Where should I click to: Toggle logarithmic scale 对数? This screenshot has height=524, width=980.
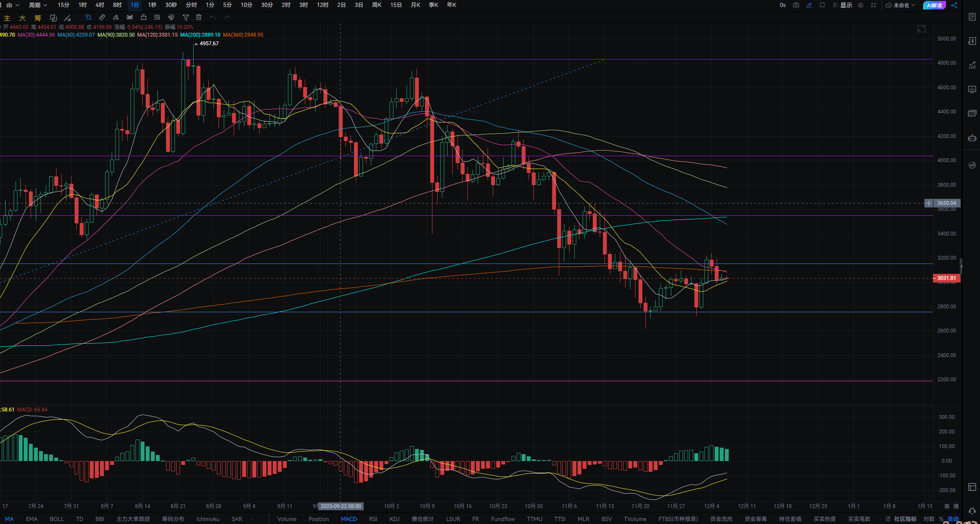point(929,519)
